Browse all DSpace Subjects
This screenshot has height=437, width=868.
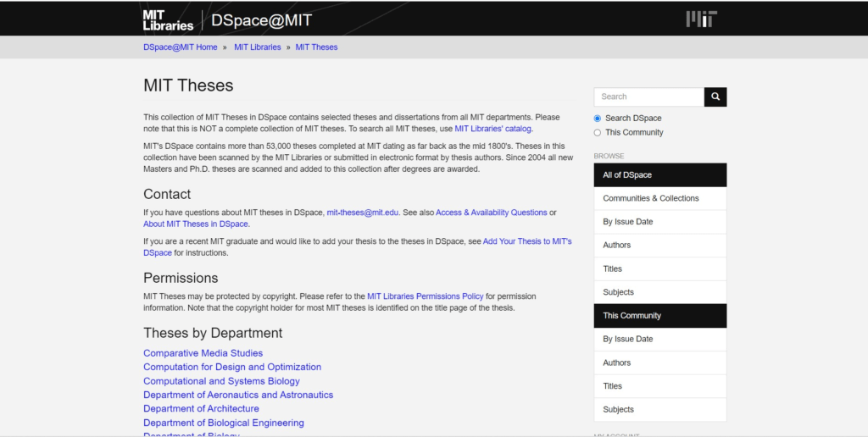(659, 292)
